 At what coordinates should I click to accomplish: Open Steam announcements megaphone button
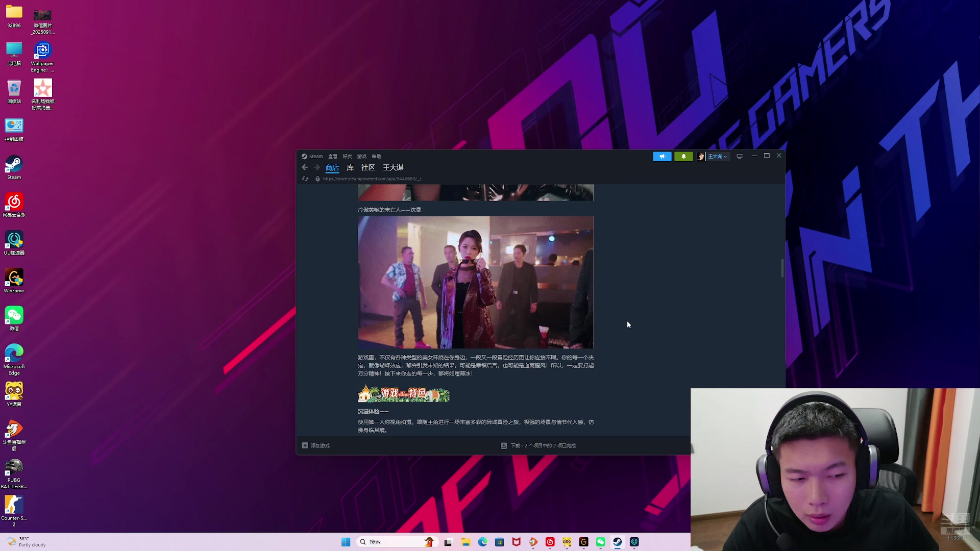[x=662, y=157]
